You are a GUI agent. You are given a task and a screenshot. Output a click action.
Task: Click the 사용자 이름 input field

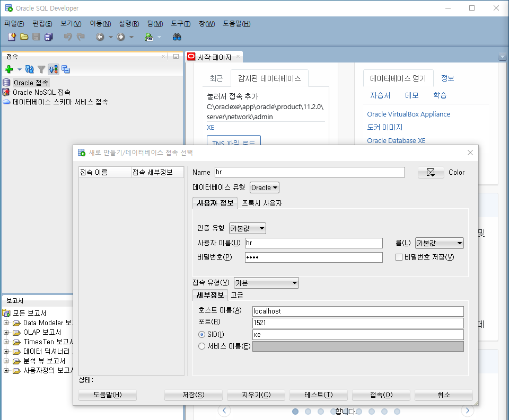click(313, 243)
